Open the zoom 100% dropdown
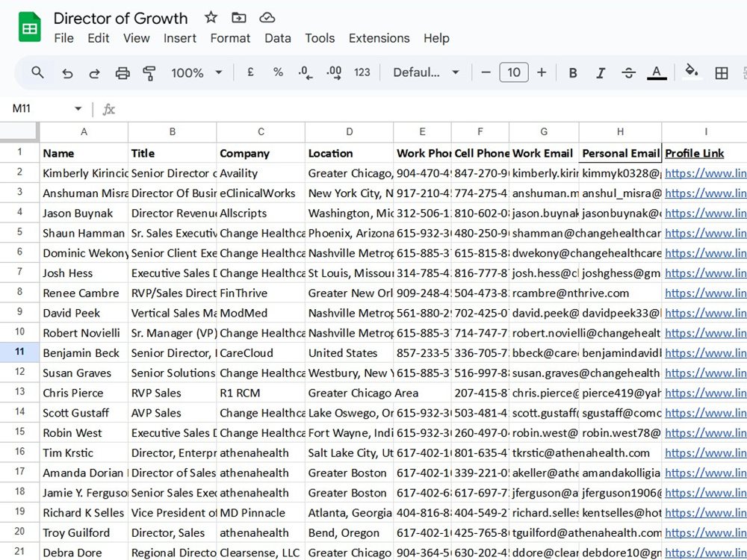The image size is (747, 560). pyautogui.click(x=196, y=73)
